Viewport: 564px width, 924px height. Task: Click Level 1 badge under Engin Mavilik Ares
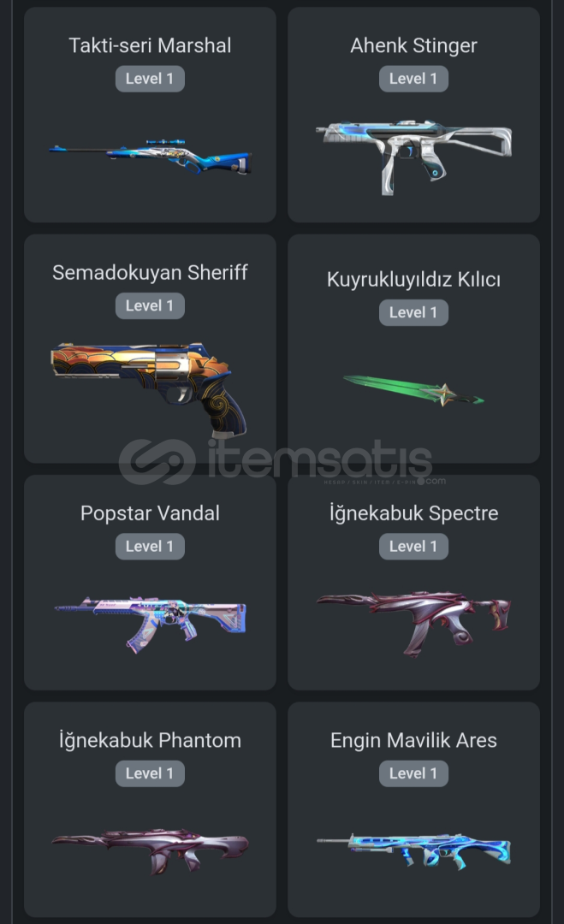[413, 773]
